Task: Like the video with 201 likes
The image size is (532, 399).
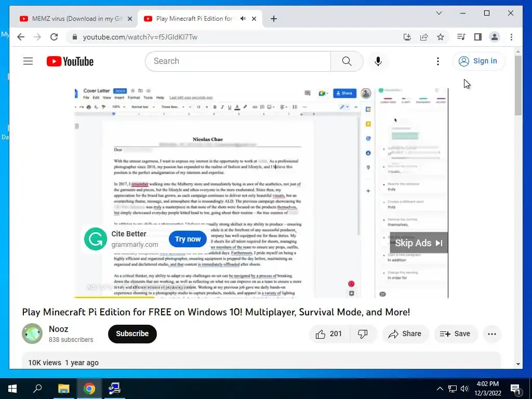Action: click(329, 334)
